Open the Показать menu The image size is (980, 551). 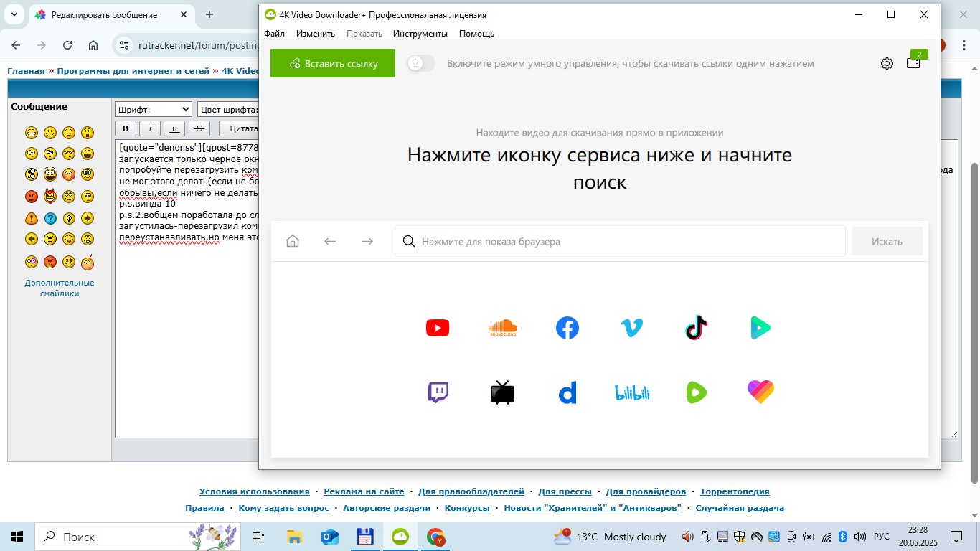click(364, 34)
